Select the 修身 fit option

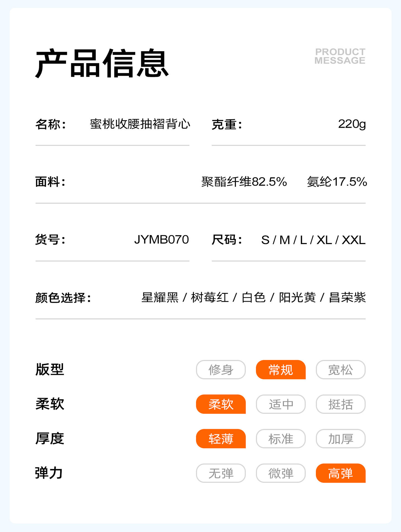(221, 370)
